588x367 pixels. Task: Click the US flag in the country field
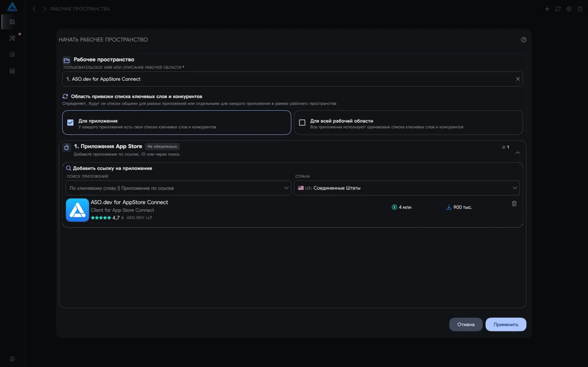pos(301,188)
